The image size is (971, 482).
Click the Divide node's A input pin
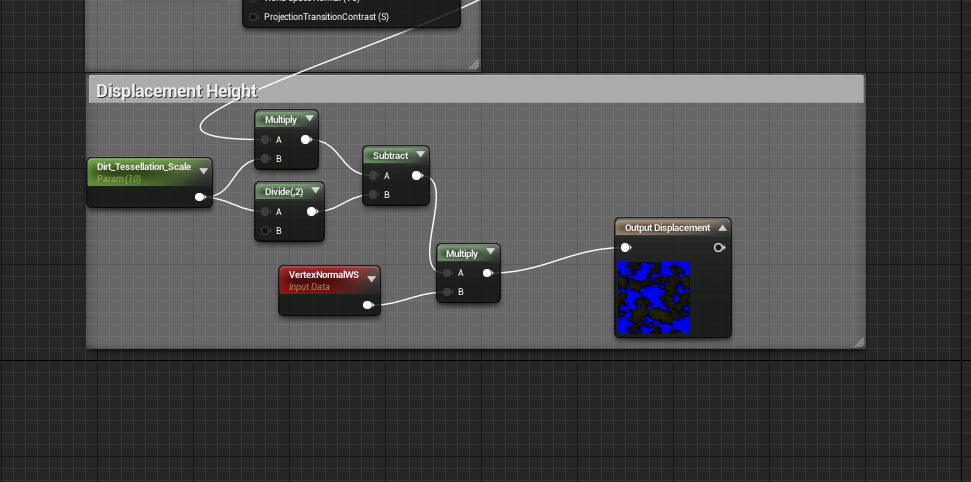(265, 212)
